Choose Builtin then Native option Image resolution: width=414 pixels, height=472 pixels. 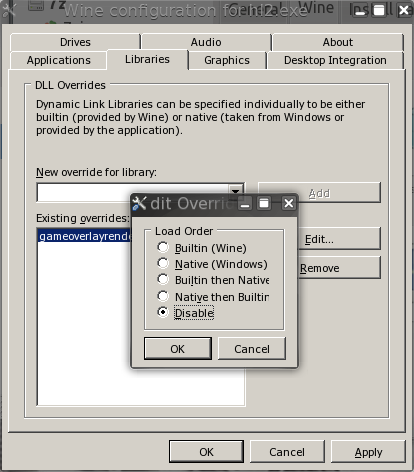213,280
